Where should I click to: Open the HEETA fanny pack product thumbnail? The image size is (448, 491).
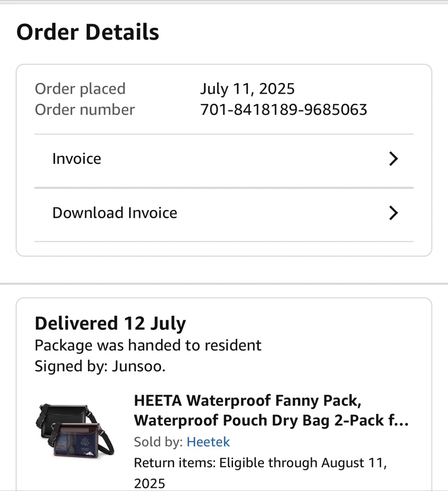coord(75,431)
